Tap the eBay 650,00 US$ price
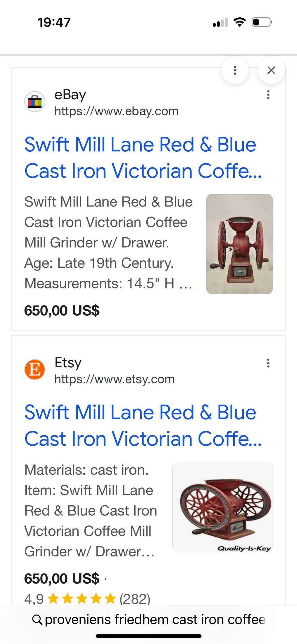The image size is (297, 644). coord(62,310)
